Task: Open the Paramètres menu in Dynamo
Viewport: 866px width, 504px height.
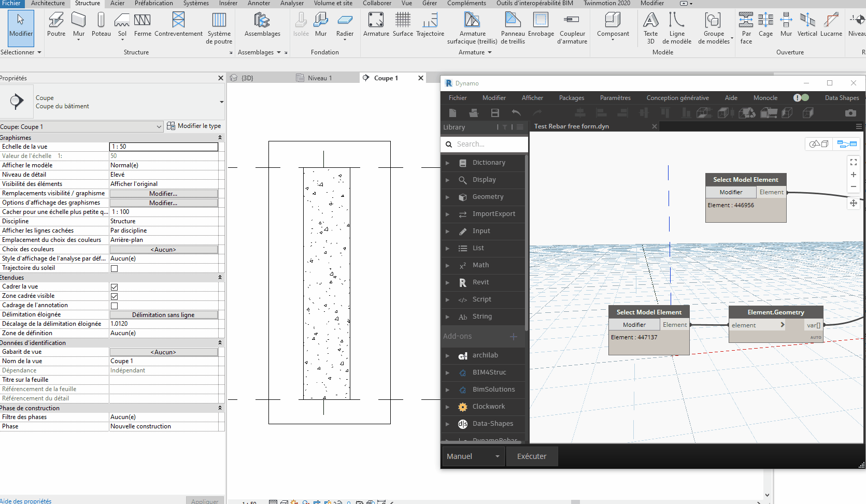Action: point(615,98)
